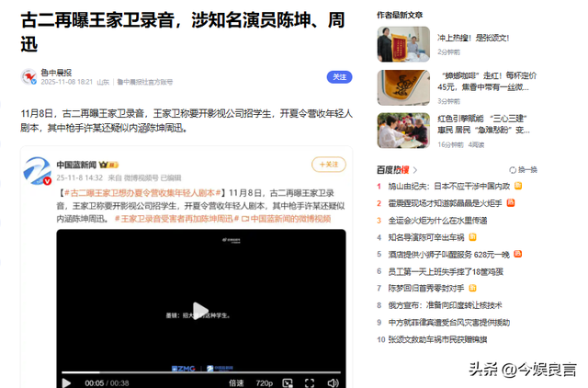Seek along the video progress bar
Image resolution: width=588 pixels, height=388 pixels.
tap(201, 372)
